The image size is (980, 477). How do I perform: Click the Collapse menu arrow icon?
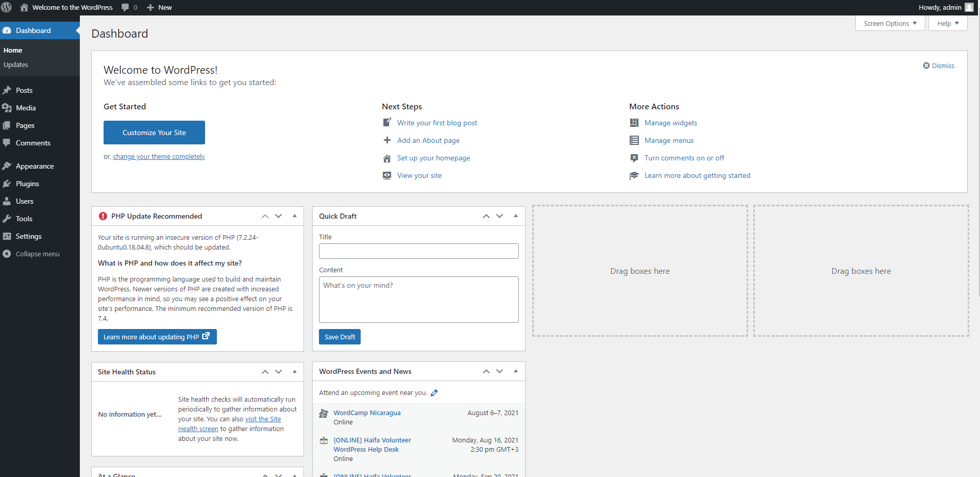point(7,254)
